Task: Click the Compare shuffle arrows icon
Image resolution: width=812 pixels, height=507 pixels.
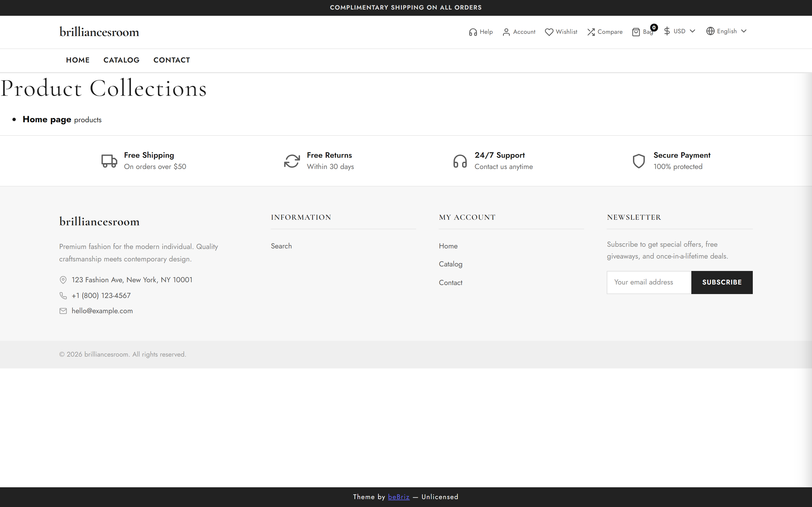Action: pos(591,32)
